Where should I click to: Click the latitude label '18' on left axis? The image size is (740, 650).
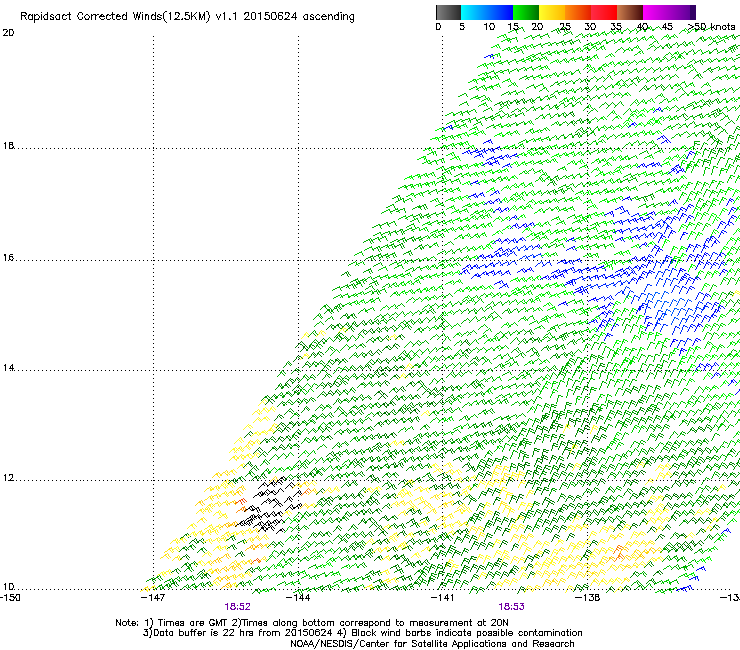click(x=8, y=146)
